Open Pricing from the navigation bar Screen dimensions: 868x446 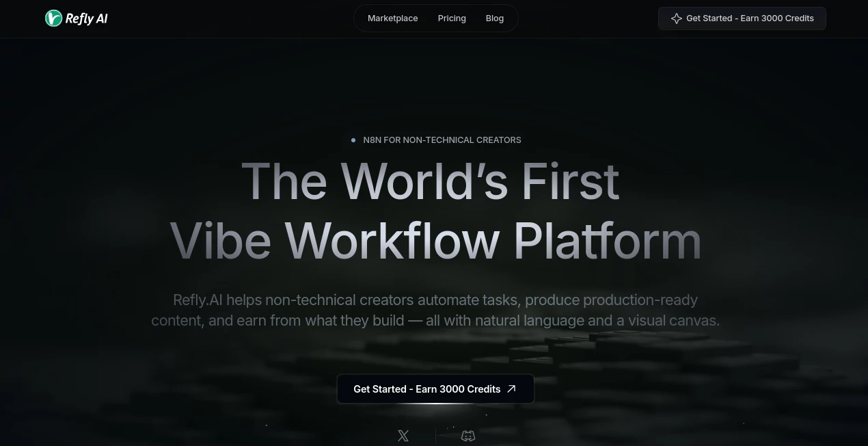[x=452, y=18]
